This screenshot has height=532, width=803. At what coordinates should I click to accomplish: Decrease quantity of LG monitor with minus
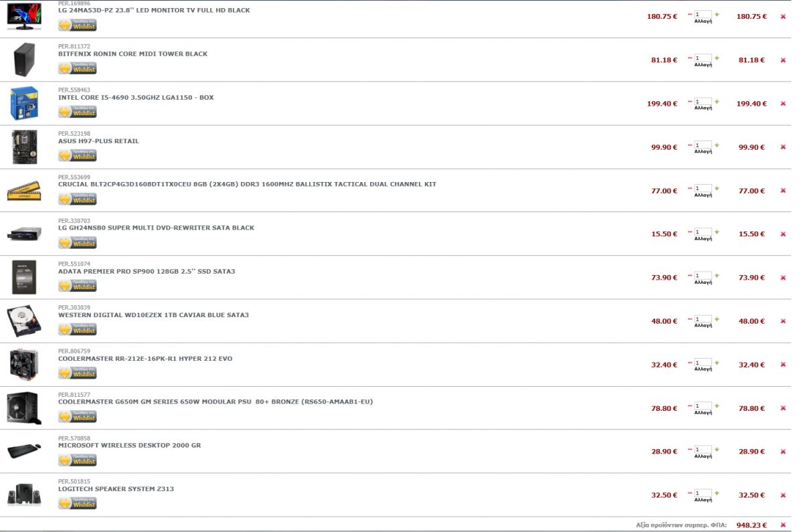pyautogui.click(x=690, y=14)
